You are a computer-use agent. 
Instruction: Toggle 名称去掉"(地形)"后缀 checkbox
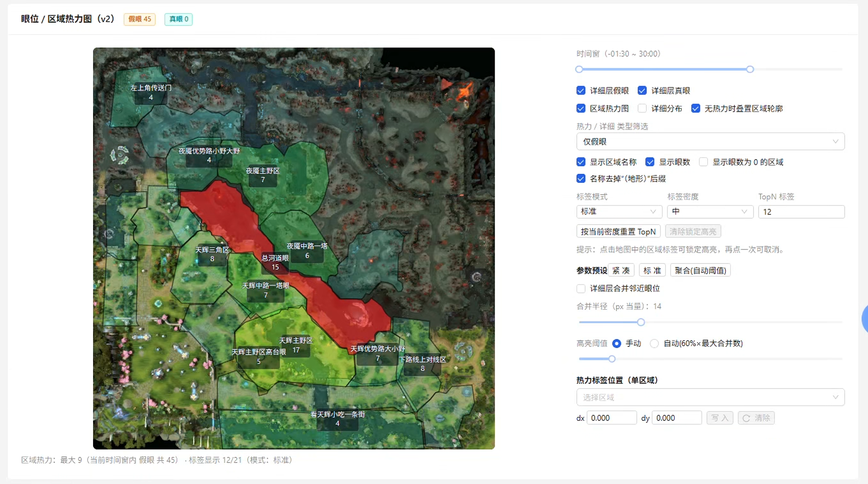pos(581,179)
